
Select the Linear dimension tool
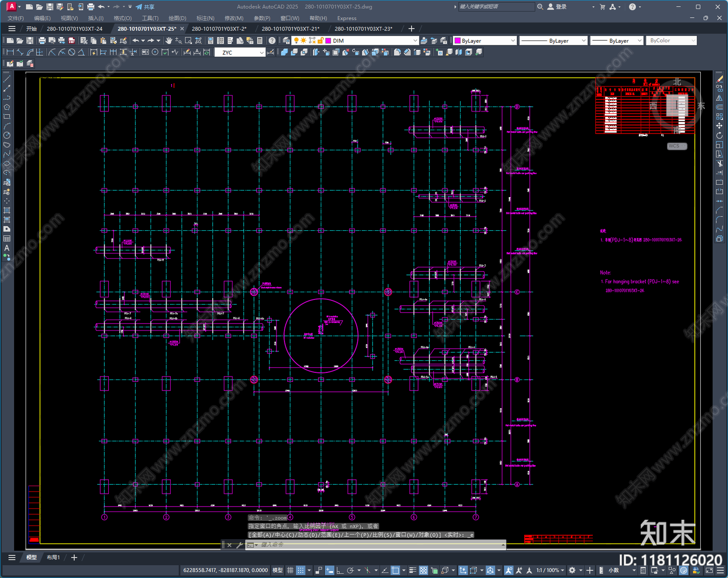[x=10, y=52]
